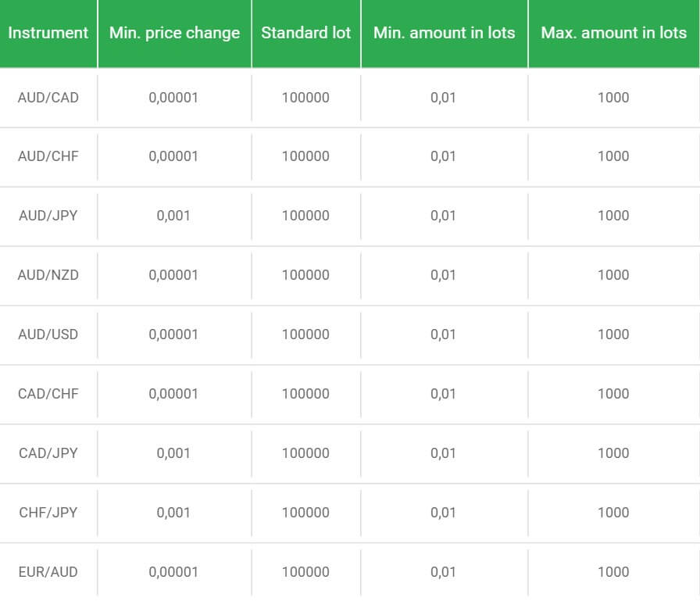The image size is (700, 601).
Task: Select the 1000 max amount for EUR/AUD
Action: click(x=613, y=572)
